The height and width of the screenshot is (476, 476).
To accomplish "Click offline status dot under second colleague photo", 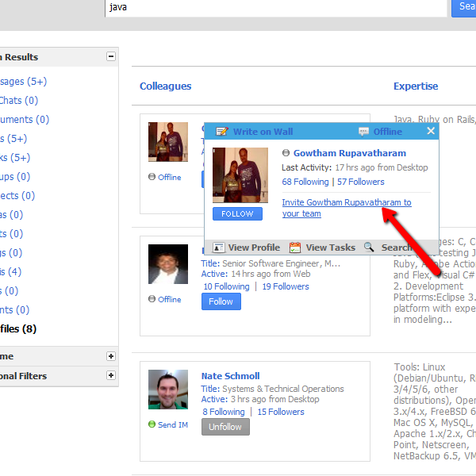I will (152, 299).
